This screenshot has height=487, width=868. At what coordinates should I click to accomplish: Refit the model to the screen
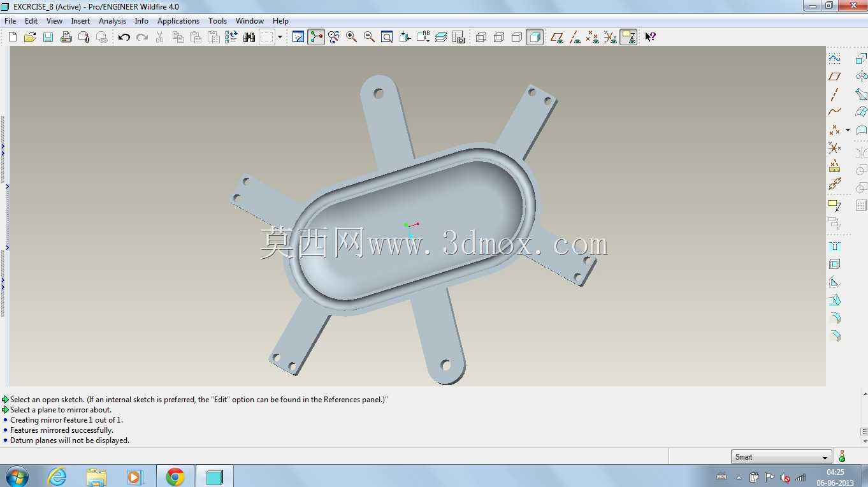(387, 37)
